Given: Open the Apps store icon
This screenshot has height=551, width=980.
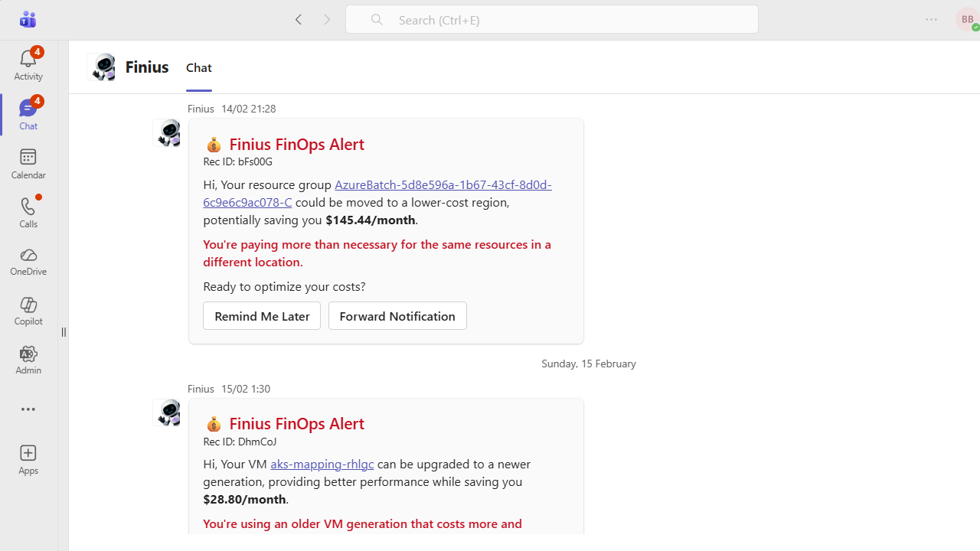Looking at the screenshot, I should [28, 460].
